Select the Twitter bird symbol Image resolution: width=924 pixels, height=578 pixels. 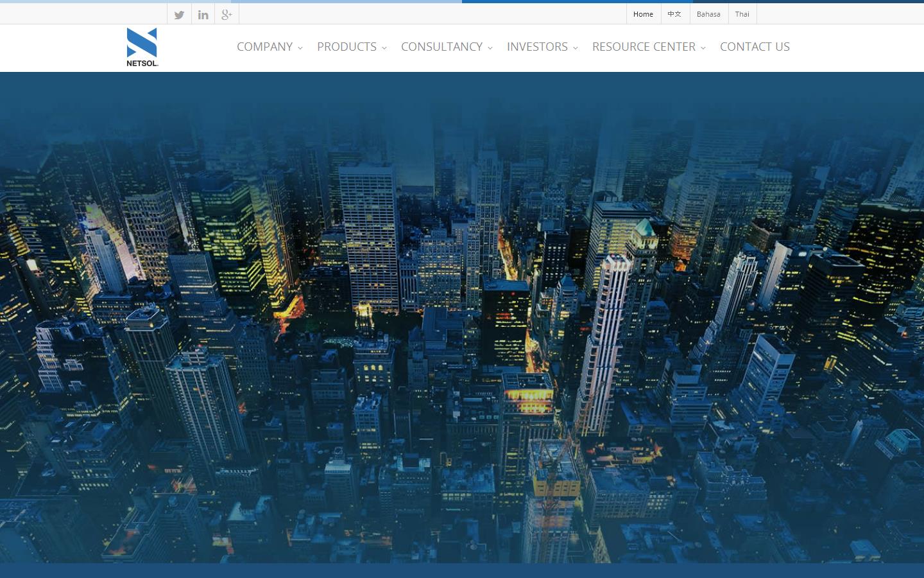coord(179,14)
